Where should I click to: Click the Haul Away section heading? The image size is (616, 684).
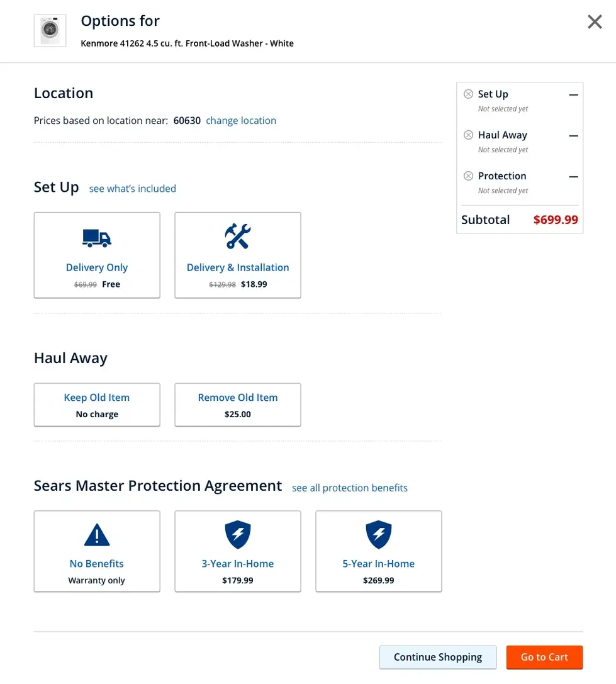pos(70,358)
